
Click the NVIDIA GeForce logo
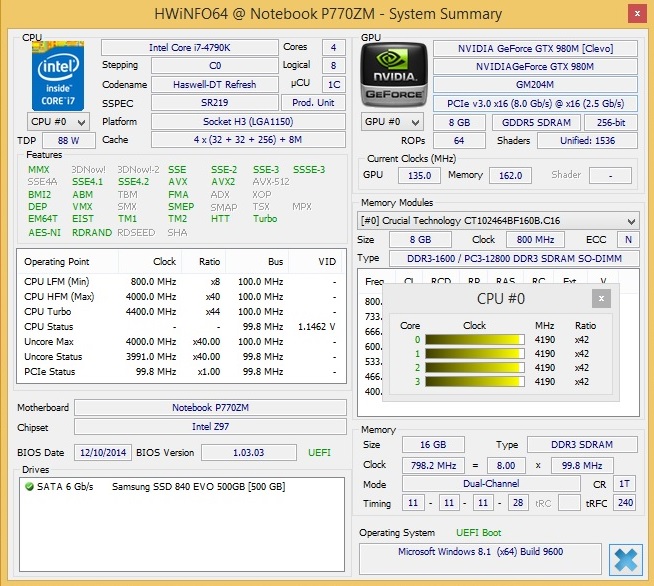(394, 75)
